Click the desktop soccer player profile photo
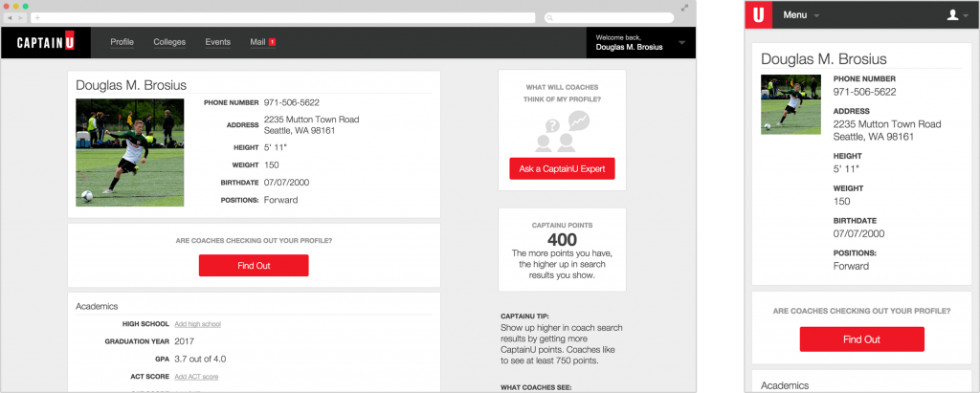This screenshot has height=393, width=980. (x=116, y=152)
